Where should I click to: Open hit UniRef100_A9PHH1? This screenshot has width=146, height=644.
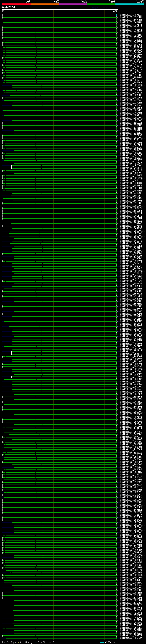click(131, 17)
